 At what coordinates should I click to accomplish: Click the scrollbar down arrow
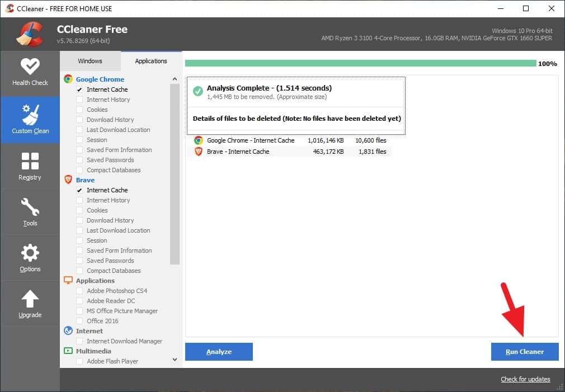point(175,360)
